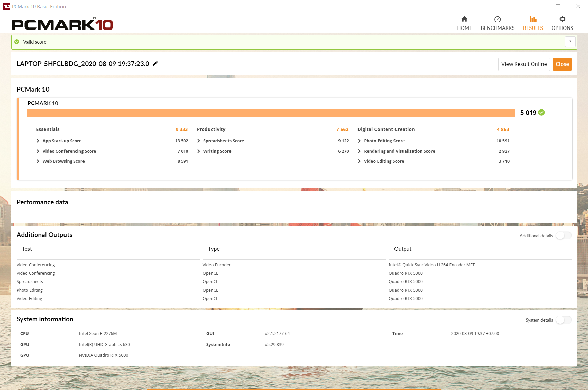Minimize the PCMark 10 window
The height and width of the screenshot is (390, 588).
(538, 6)
